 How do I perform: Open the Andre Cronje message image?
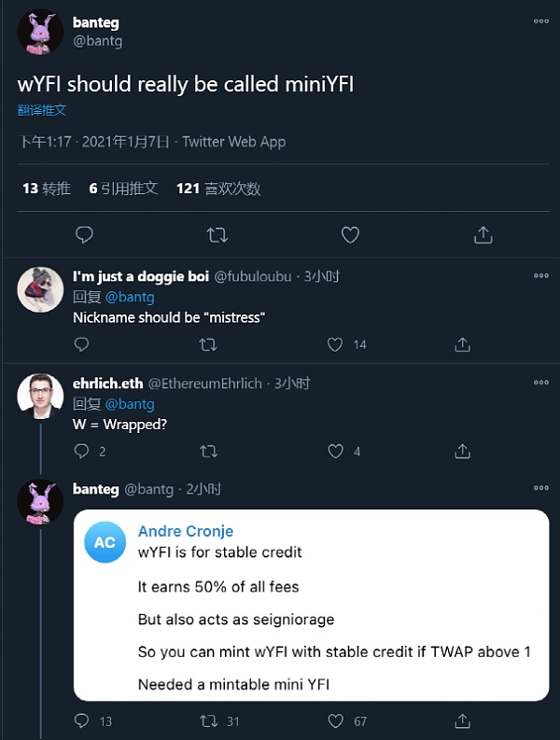pos(311,605)
